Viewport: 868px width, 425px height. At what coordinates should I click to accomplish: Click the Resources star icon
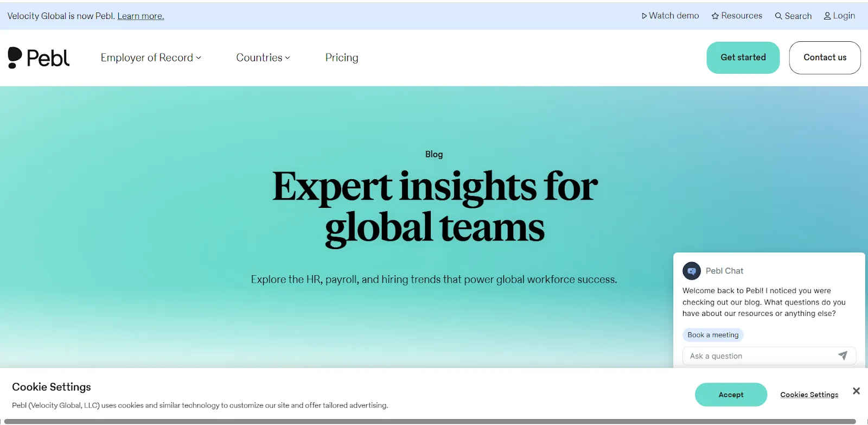coord(715,16)
